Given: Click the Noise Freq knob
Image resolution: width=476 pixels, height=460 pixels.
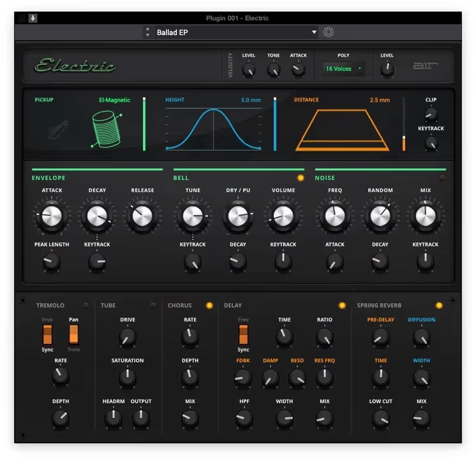Looking at the screenshot, I should pos(335,216).
